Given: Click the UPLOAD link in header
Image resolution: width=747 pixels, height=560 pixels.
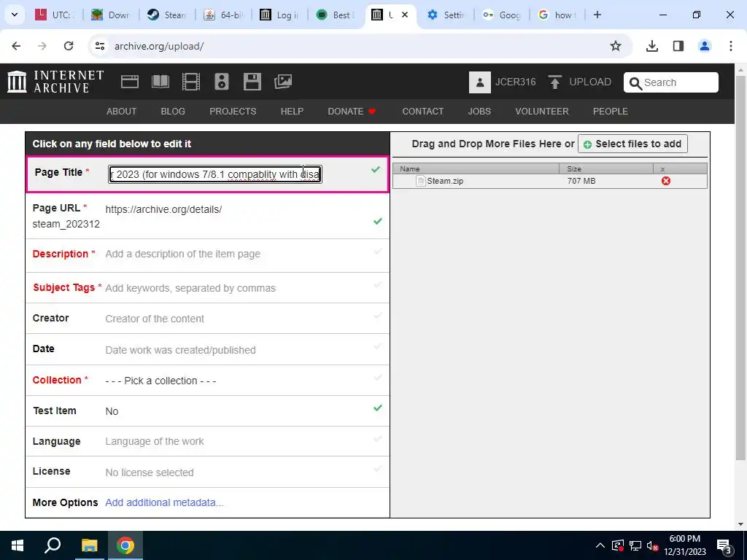Looking at the screenshot, I should 590,82.
